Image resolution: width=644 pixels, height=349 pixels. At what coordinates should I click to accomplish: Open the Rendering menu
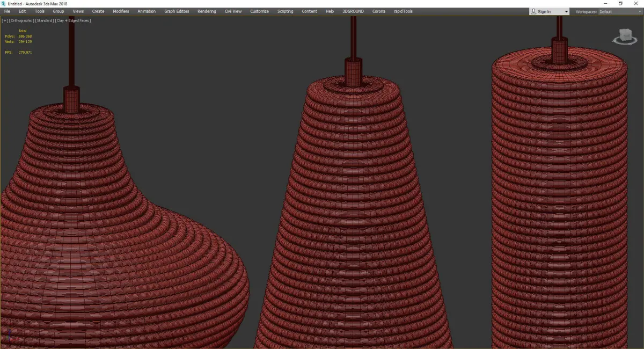[207, 11]
